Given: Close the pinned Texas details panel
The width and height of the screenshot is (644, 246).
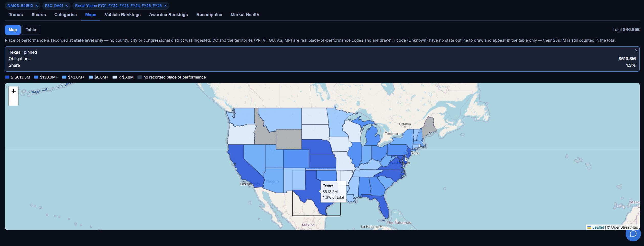Looking at the screenshot, I should click(x=636, y=50).
